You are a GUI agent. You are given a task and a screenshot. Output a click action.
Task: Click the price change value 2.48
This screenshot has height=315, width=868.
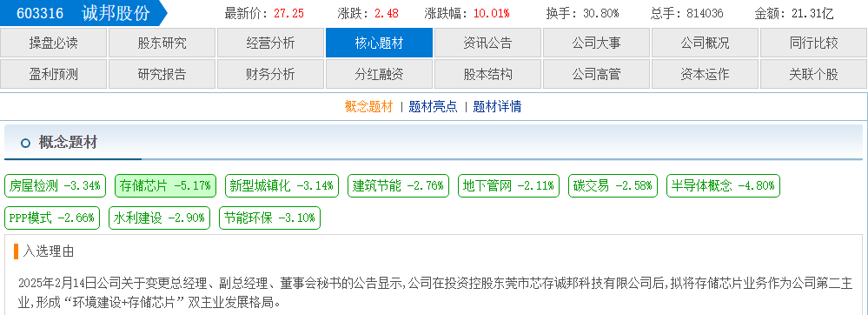click(x=387, y=13)
